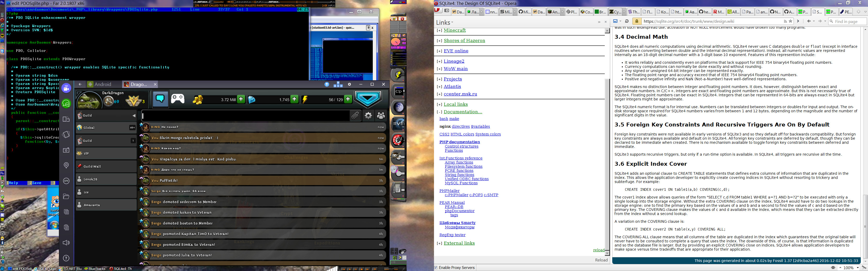
Task: Open Opera new tab plus button
Action: (858, 12)
